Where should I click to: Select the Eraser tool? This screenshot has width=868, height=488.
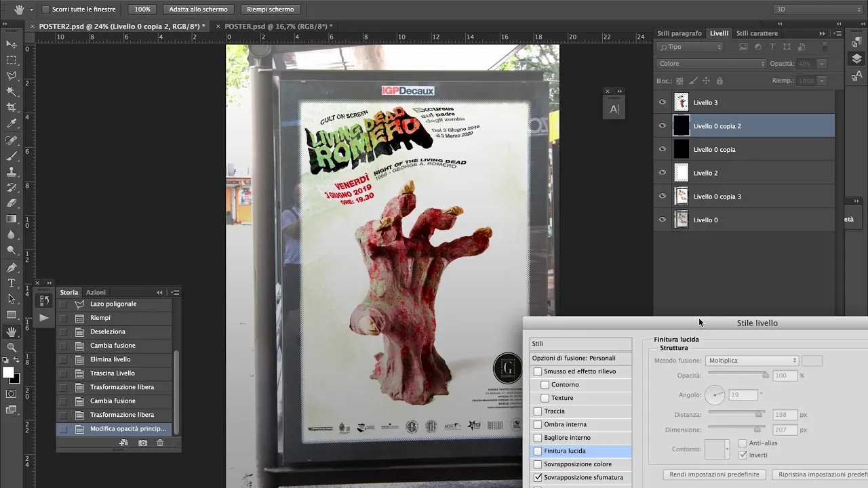[x=12, y=203]
